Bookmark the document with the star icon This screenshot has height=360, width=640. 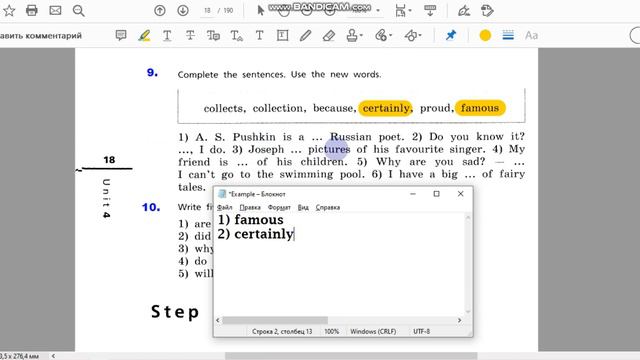tap(9, 10)
